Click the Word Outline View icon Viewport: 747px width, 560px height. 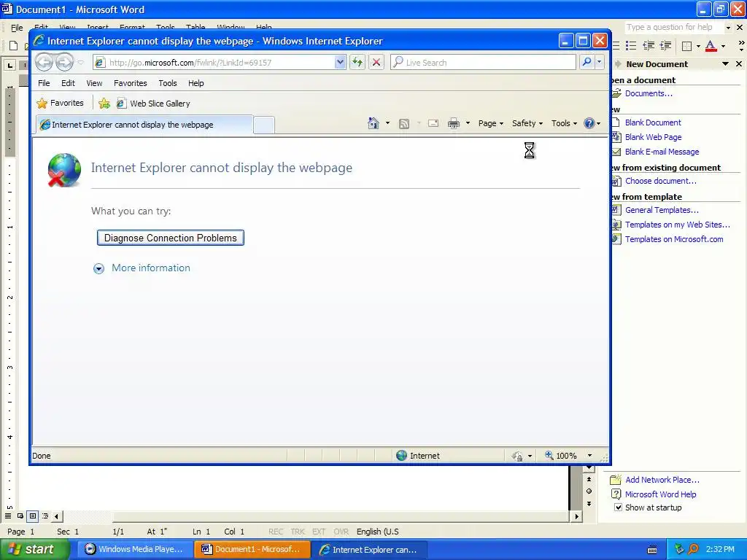45,516
